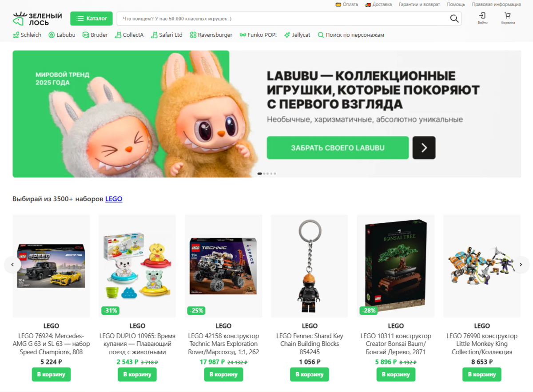Add Bonsai Tree set В корзину
Image resolution: width=533 pixels, height=392 pixels.
coord(396,374)
